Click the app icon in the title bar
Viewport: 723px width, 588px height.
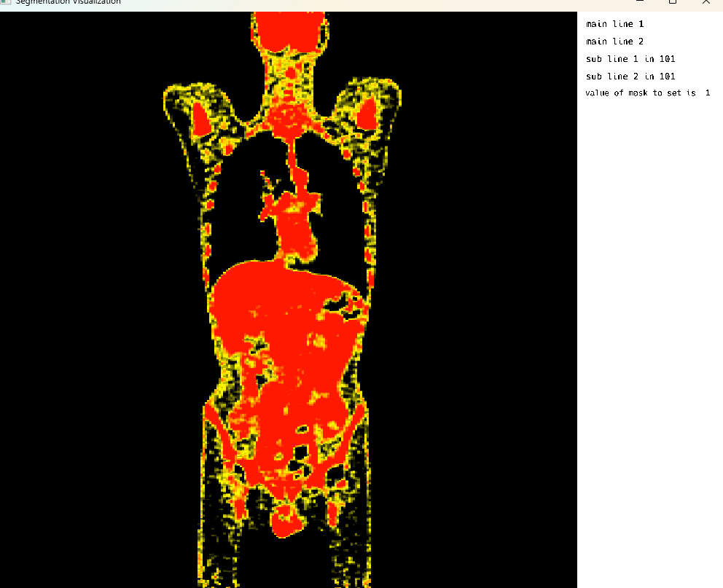[5, 2]
